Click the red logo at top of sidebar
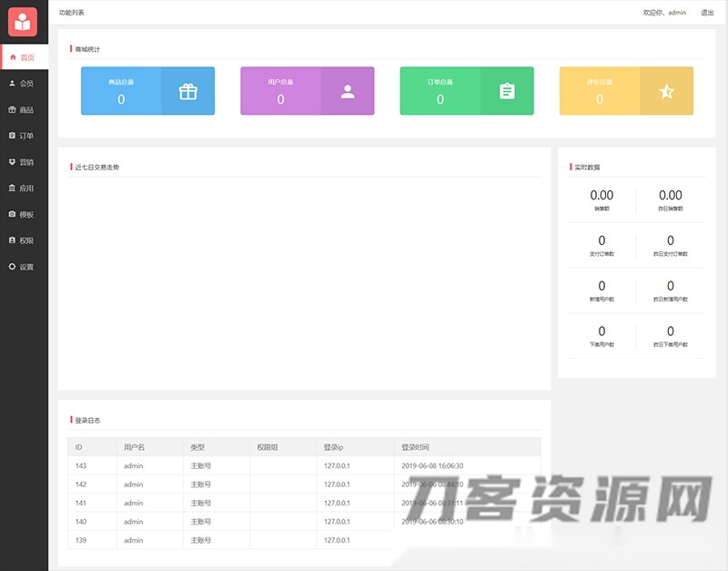 coord(24,20)
